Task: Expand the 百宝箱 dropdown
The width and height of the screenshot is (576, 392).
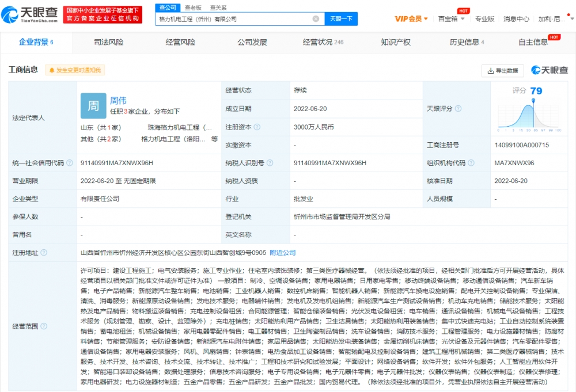Action: coord(450,19)
